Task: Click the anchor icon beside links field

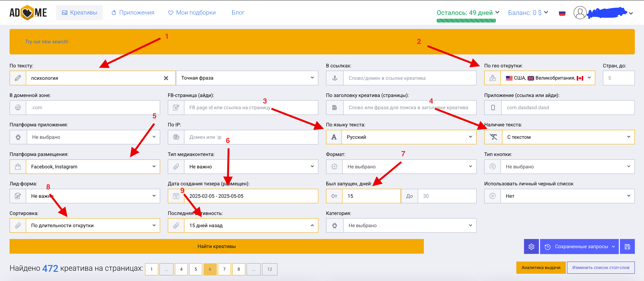Action: click(x=334, y=78)
